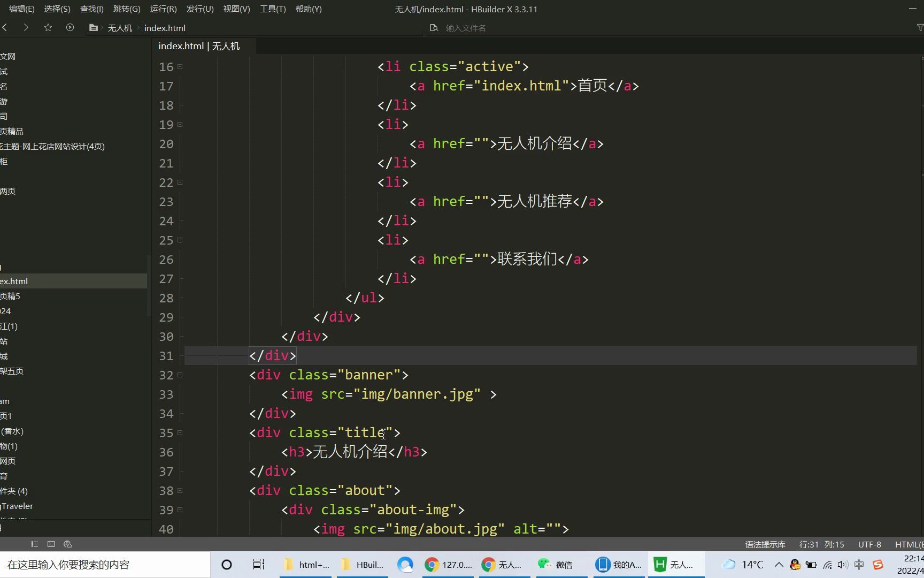
Task: Collapse the code fold on line 22
Action: (180, 182)
